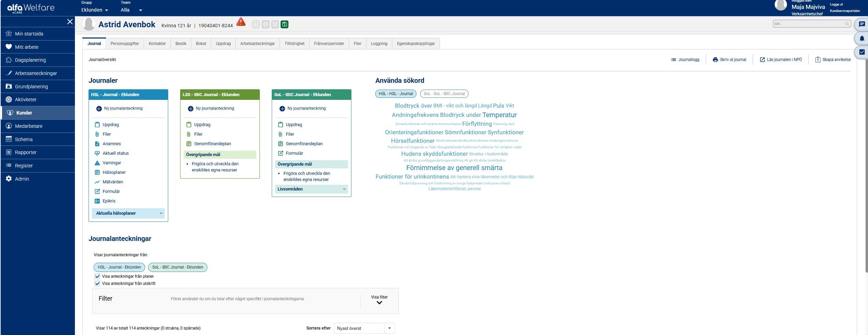Viewport: 868px width, 335px height.
Task: Open Varningar in HSL journal card
Action: [x=112, y=163]
